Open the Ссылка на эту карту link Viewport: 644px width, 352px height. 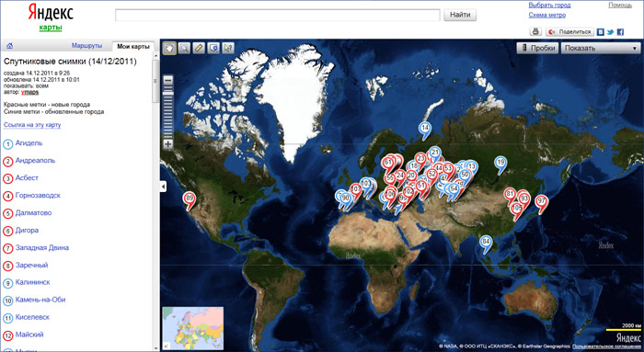pos(32,125)
